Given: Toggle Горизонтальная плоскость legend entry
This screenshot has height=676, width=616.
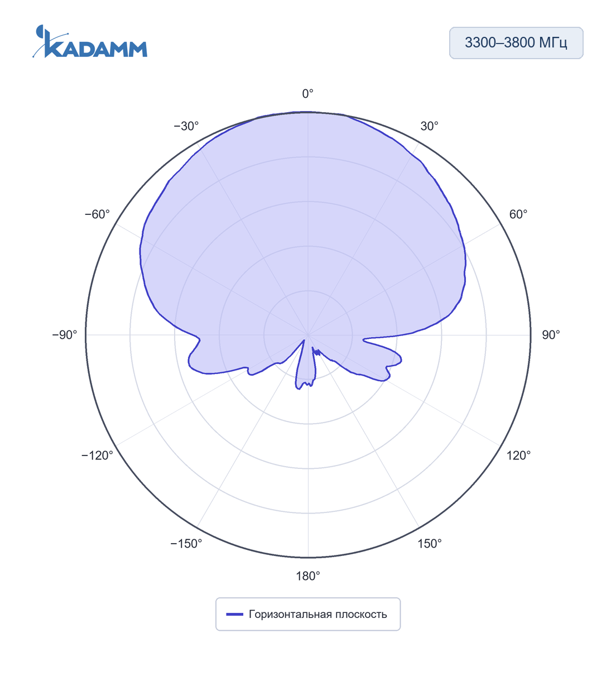Looking at the screenshot, I should [308, 614].
